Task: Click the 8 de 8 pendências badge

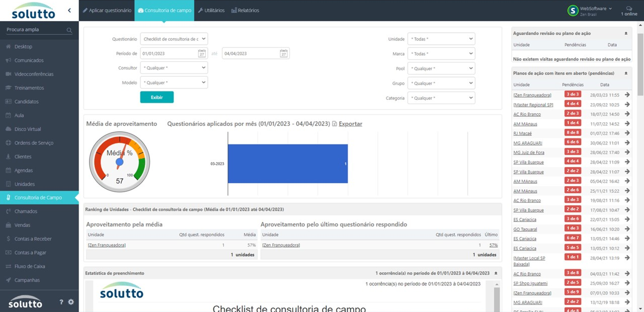Action: pos(573,132)
